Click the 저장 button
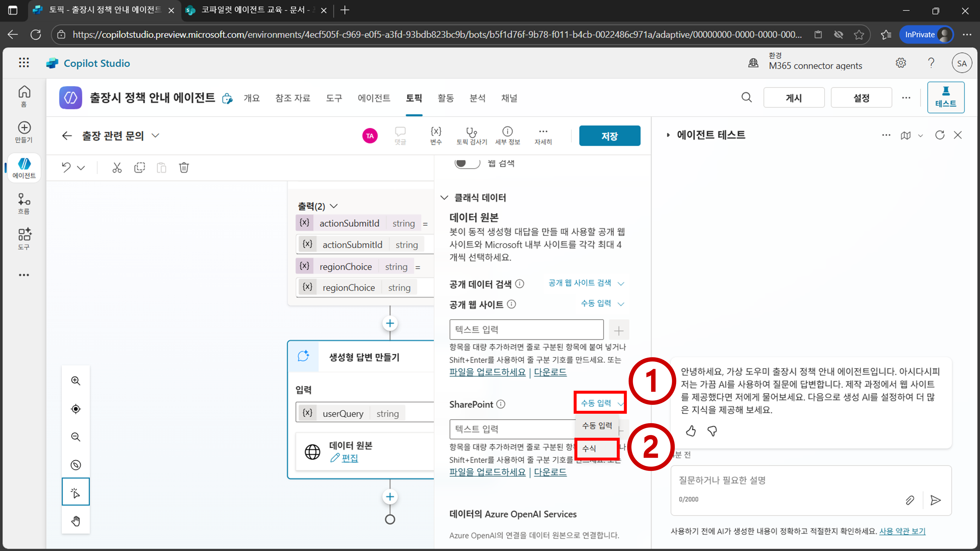Viewport: 980px width, 551px height. click(x=609, y=136)
